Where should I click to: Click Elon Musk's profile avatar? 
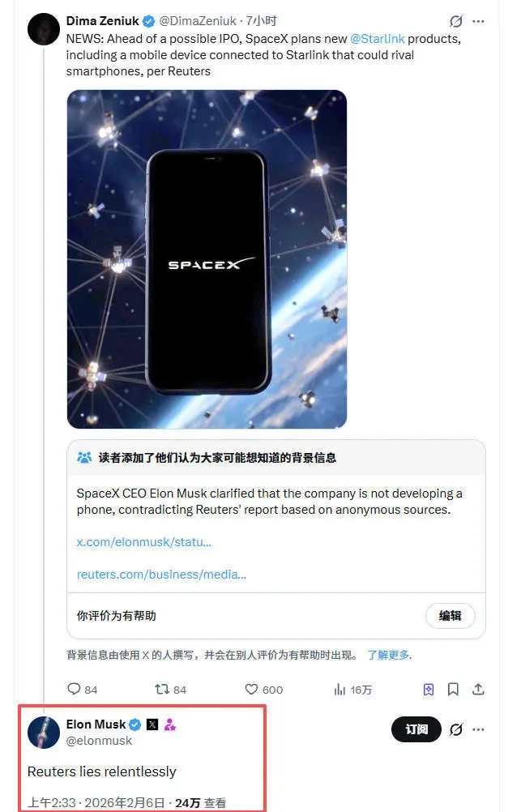[x=44, y=733]
